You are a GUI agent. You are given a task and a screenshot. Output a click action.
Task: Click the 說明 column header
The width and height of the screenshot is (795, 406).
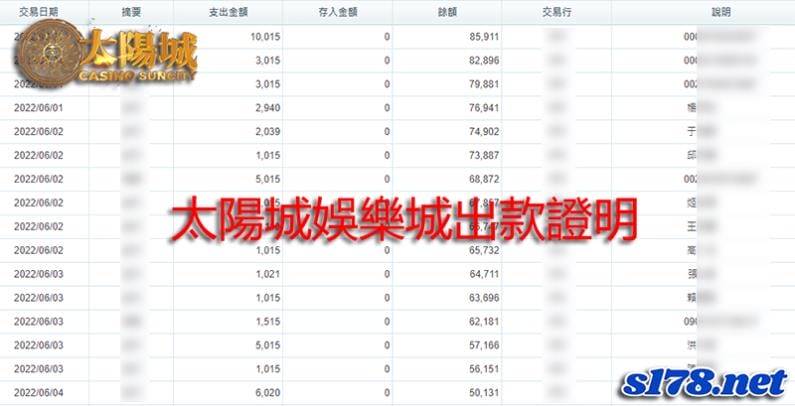coord(721,12)
